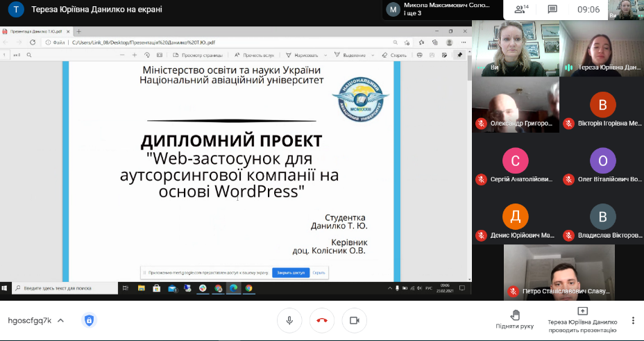
Task: Expand the Выделение options dropdown arrow
Action: click(373, 55)
